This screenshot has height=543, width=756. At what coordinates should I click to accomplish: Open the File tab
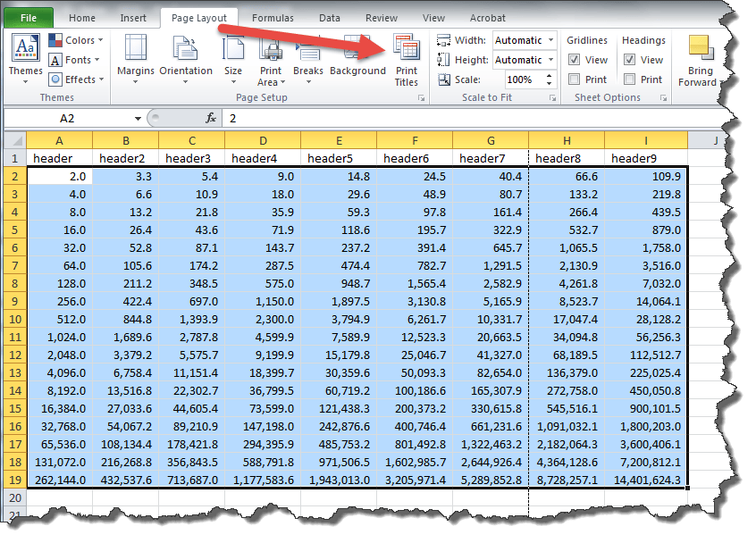pyautogui.click(x=29, y=18)
